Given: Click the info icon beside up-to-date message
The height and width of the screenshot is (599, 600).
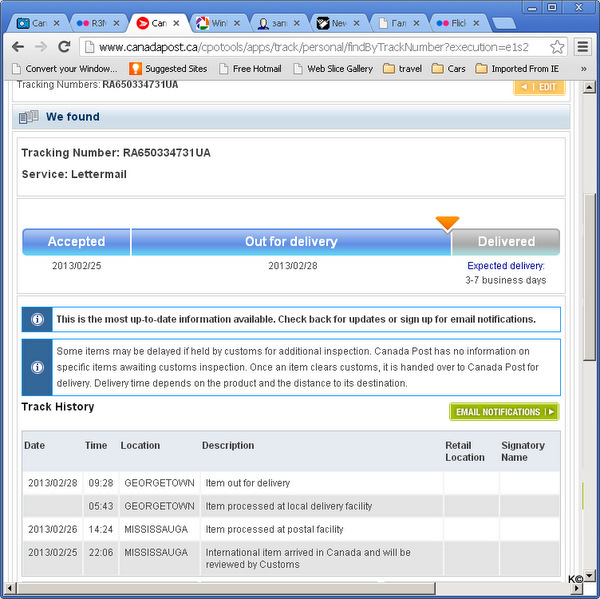Looking at the screenshot, I should tap(37, 319).
